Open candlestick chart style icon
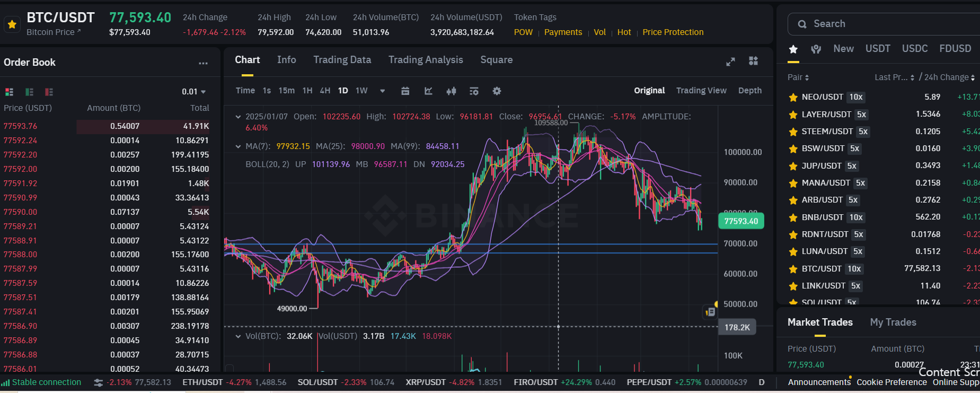Viewport: 980px width, 393px height. click(x=451, y=91)
